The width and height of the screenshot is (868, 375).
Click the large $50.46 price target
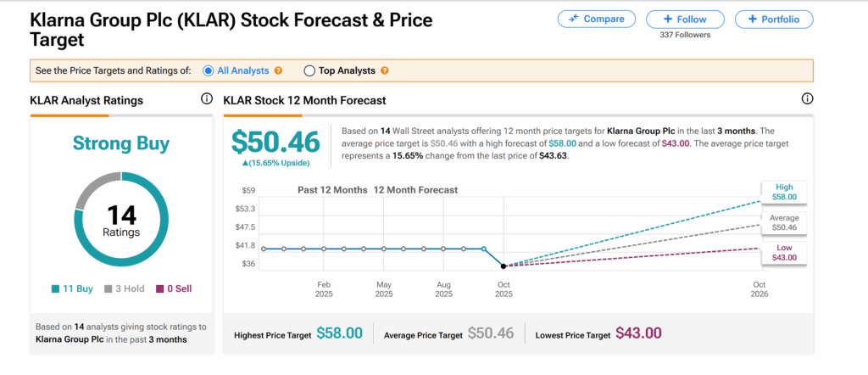pyautogui.click(x=275, y=142)
